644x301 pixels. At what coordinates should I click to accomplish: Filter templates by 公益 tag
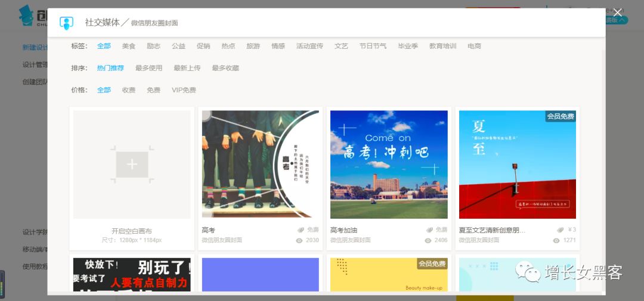pos(179,46)
